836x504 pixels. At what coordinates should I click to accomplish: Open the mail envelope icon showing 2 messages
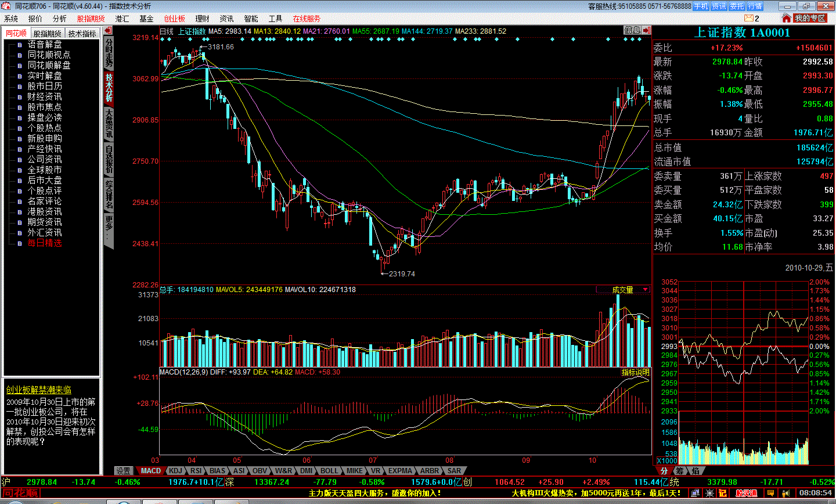(748, 19)
